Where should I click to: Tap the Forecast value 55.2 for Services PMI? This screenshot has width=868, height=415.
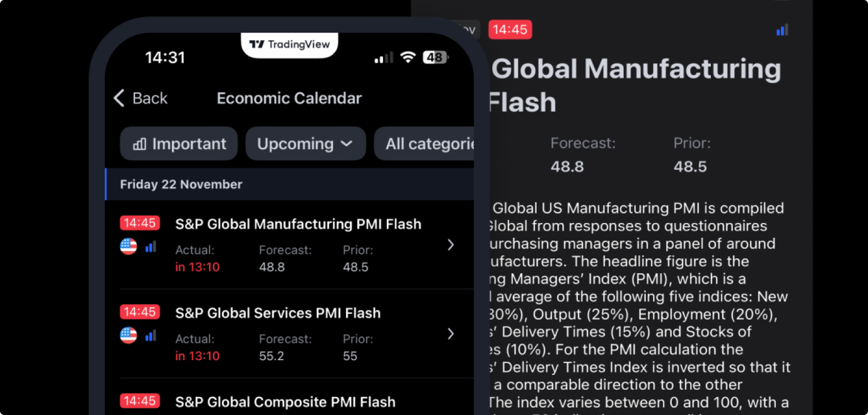(x=271, y=356)
